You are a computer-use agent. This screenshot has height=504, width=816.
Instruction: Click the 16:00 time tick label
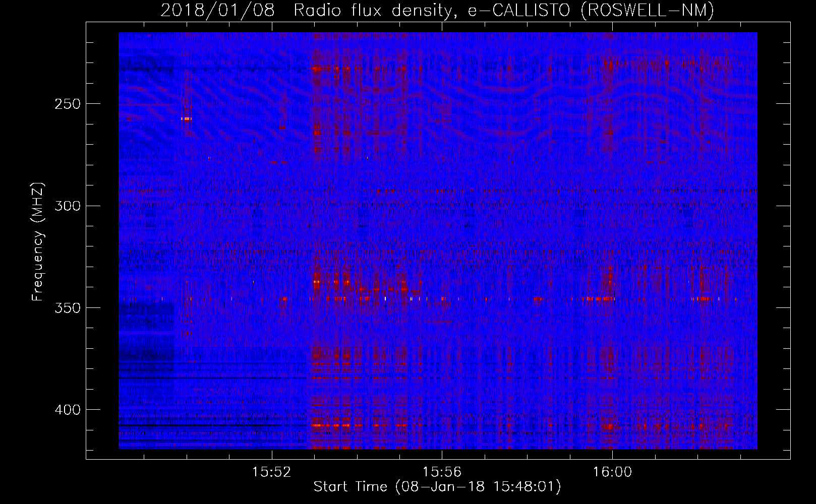(612, 472)
